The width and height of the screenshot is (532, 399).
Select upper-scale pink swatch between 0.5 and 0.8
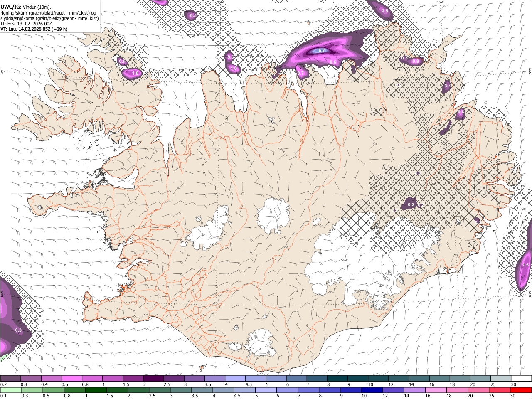point(71,379)
